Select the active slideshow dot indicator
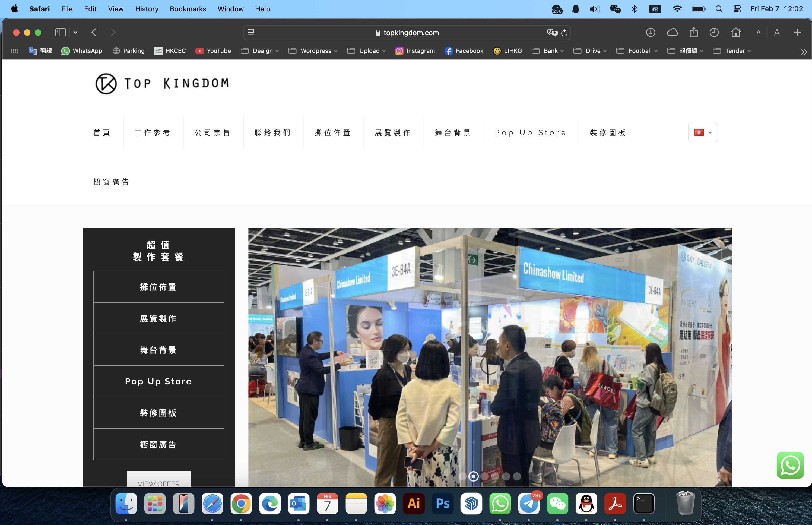The image size is (812, 525). [x=473, y=476]
